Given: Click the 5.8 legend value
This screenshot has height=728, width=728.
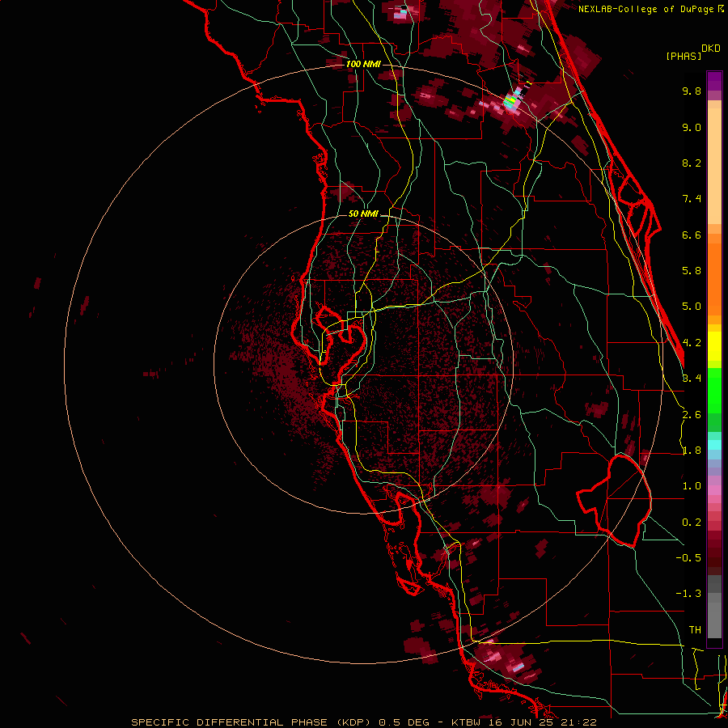Looking at the screenshot, I should [x=692, y=271].
